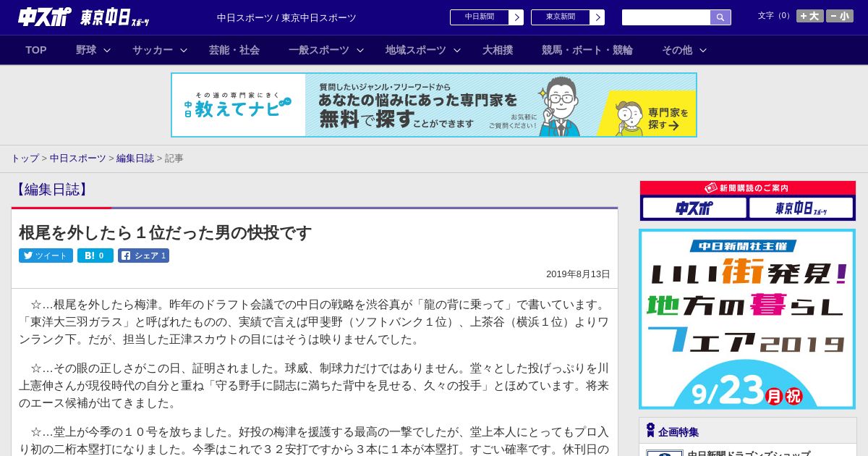Click the 【編集日誌】 section heading
The image size is (868, 456).
click(51, 190)
